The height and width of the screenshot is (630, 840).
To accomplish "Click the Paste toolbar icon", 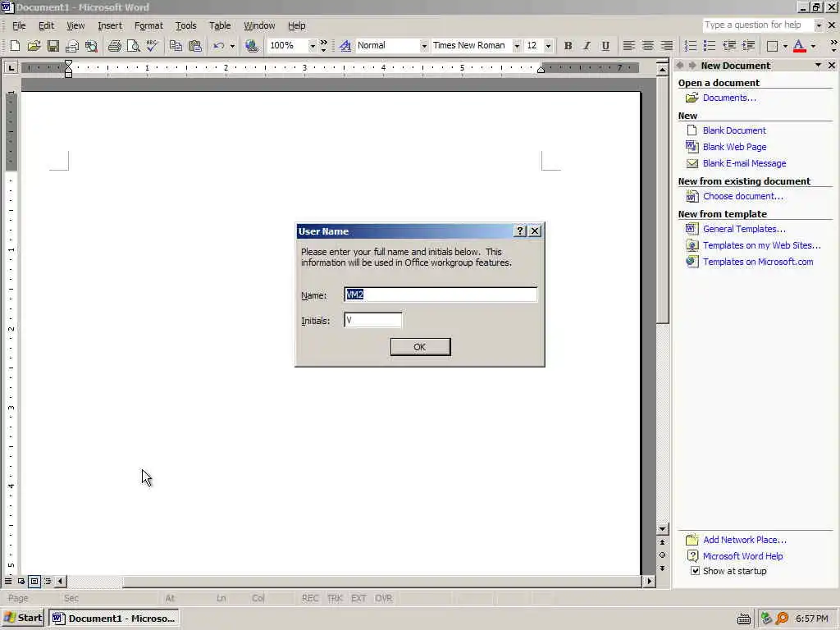I will (x=195, y=46).
